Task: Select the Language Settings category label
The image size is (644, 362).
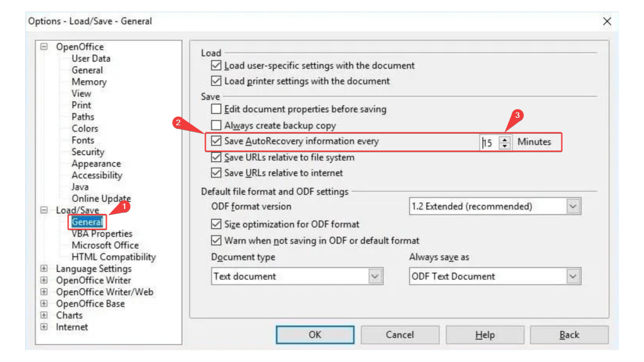Action: tap(93, 269)
